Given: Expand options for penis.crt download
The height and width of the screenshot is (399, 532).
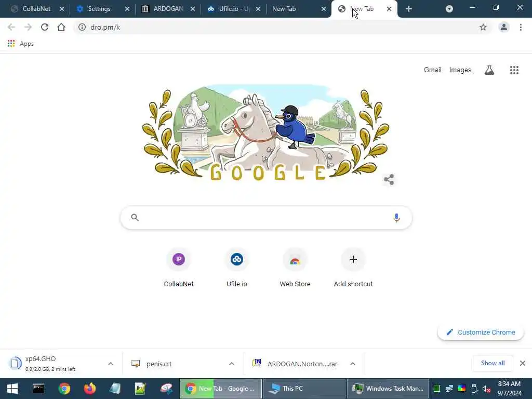Looking at the screenshot, I should tap(232, 364).
